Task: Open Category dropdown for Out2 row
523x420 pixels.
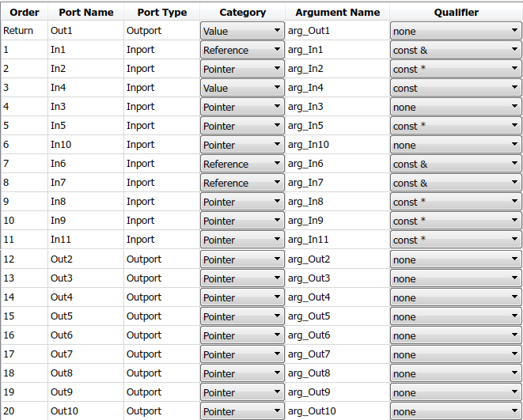Action: 241,259
